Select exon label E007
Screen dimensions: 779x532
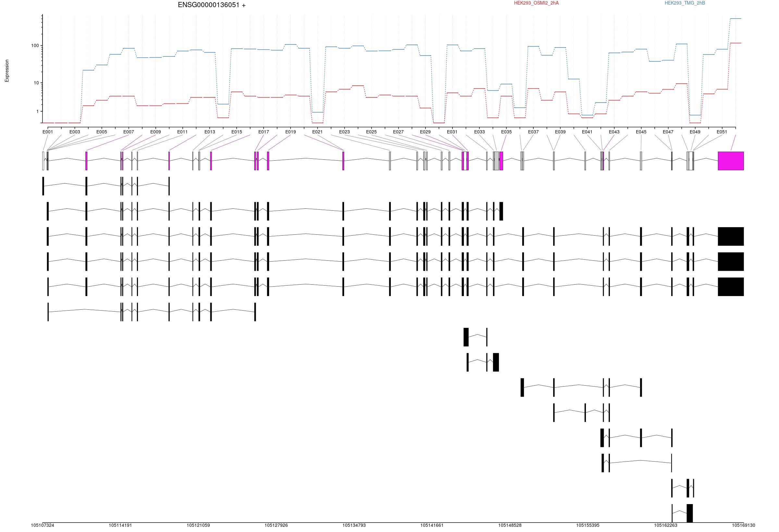coord(129,132)
